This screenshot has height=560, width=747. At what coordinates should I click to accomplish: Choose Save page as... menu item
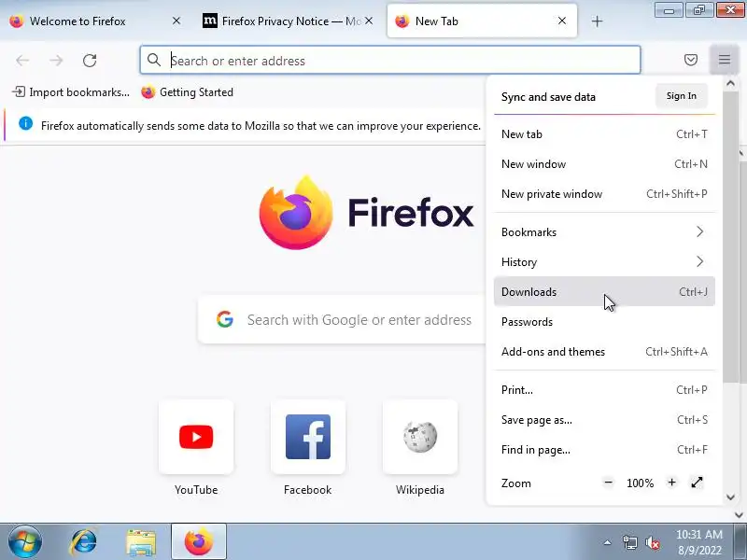[604, 420]
